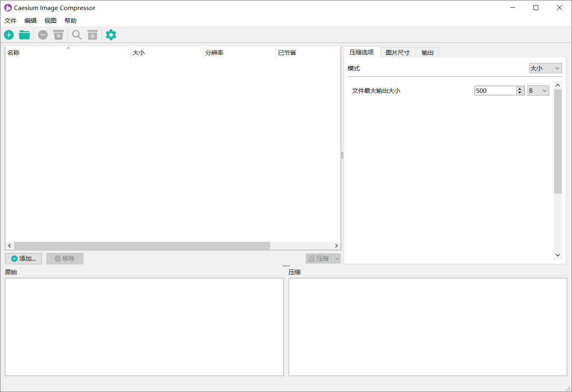Viewport: 572px width, 392px height.
Task: Click the add images plus icon
Action: click(8, 35)
